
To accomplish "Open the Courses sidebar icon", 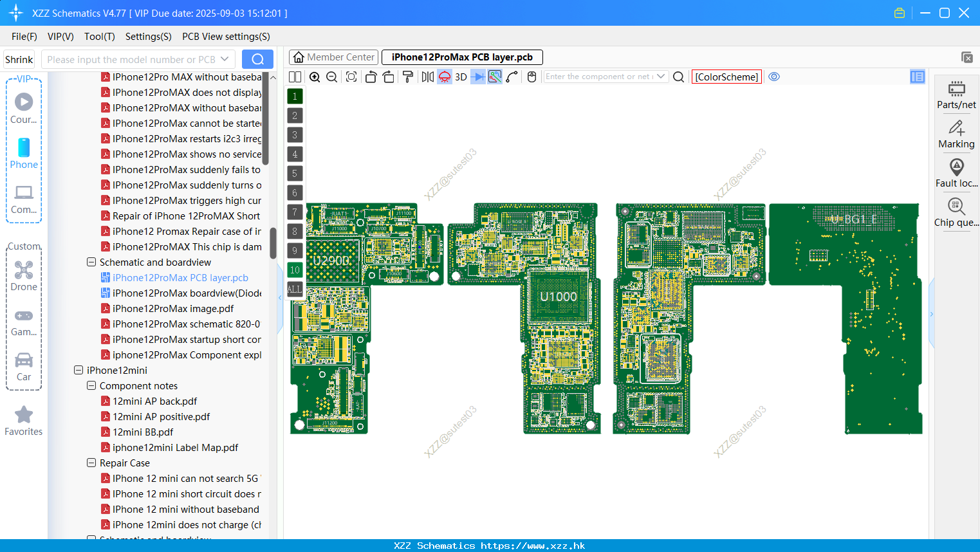I will tap(24, 108).
